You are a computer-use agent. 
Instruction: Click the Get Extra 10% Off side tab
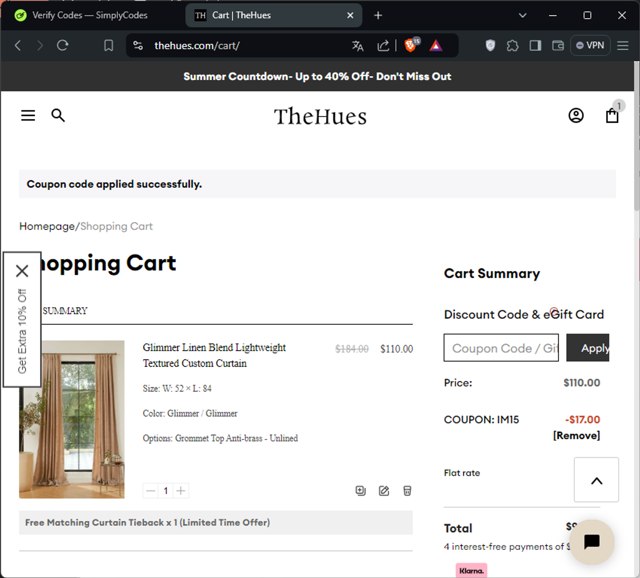tap(22, 331)
